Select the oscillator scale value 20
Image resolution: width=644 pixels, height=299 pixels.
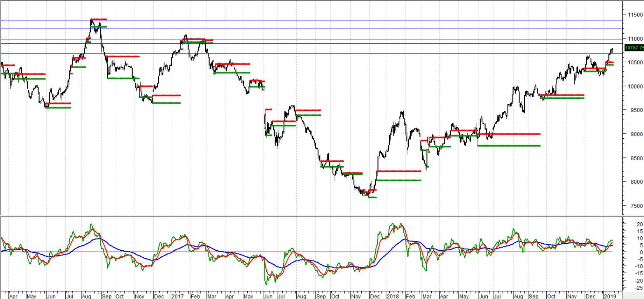pyautogui.click(x=640, y=224)
